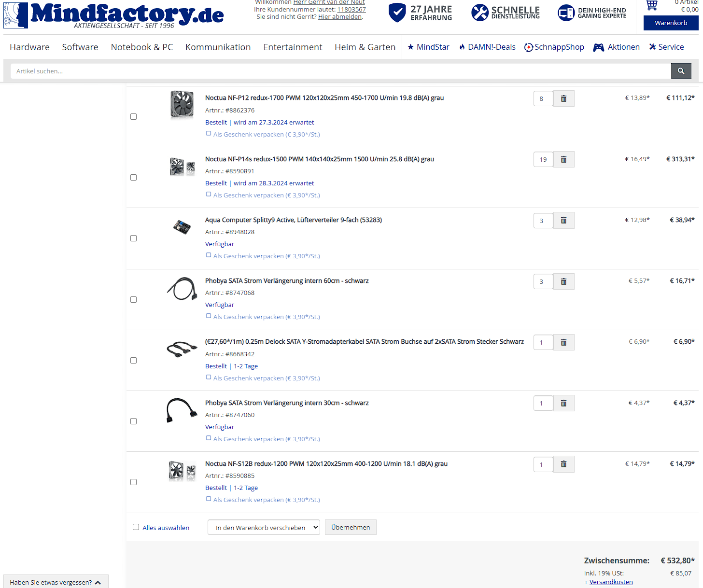This screenshot has width=703, height=588.
Task: Open the shopping cart icon
Action: tap(652, 5)
